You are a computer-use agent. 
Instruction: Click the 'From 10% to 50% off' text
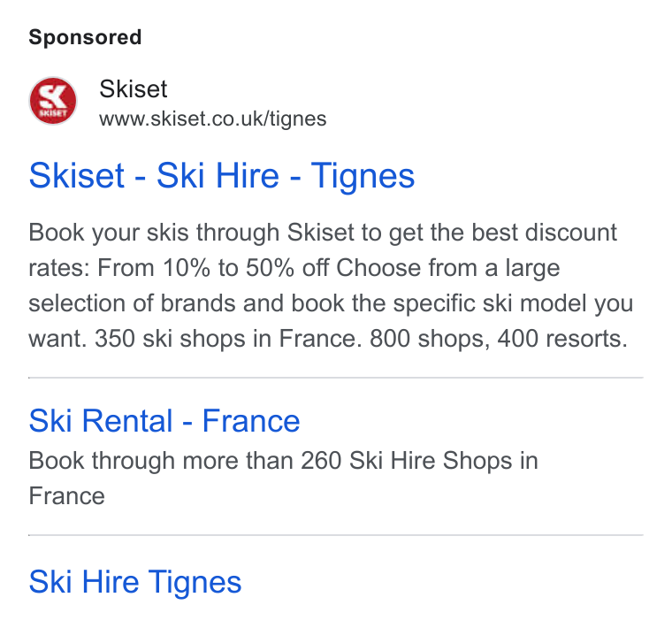213,268
